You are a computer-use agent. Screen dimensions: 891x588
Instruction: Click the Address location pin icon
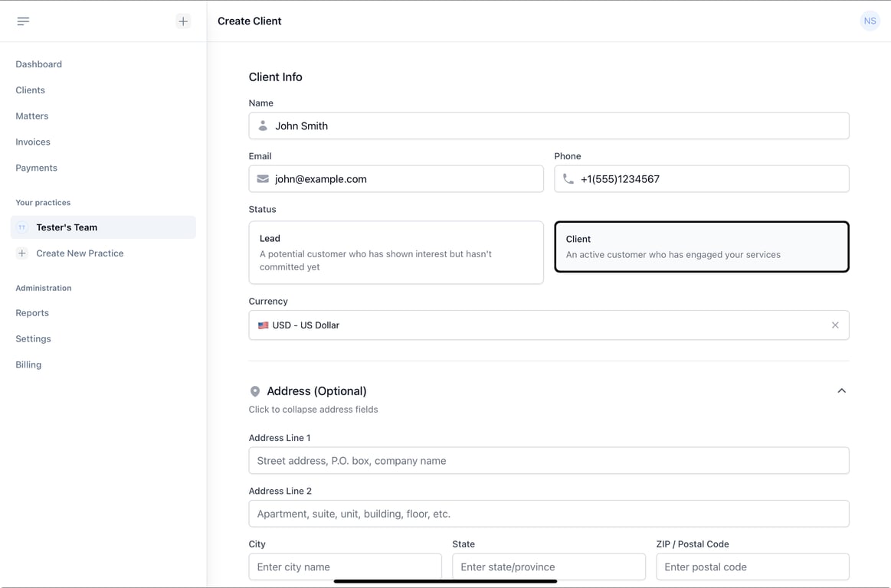click(x=255, y=391)
